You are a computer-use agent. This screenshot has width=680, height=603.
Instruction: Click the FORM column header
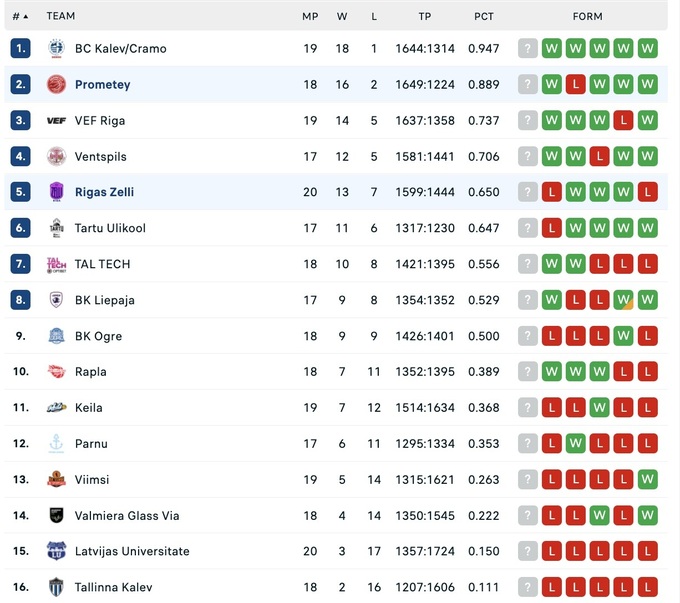click(588, 16)
